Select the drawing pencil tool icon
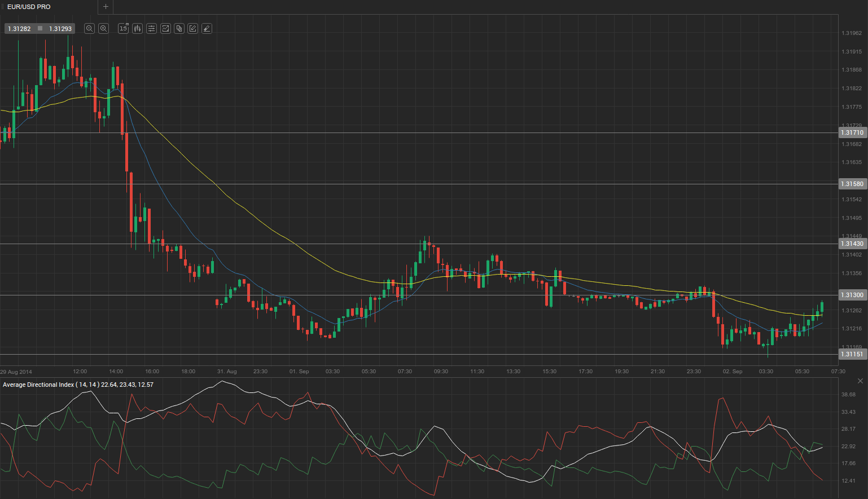This screenshot has height=499, width=868. (x=193, y=28)
